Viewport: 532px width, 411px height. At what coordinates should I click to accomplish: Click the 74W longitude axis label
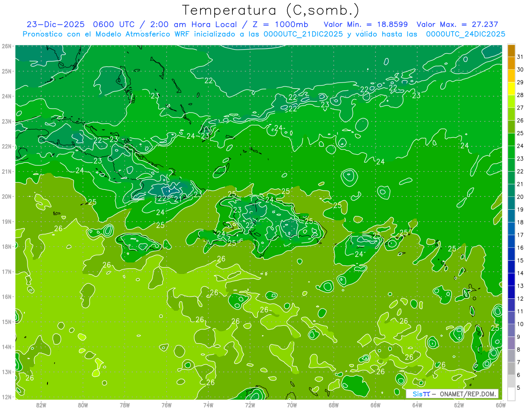[x=208, y=405]
